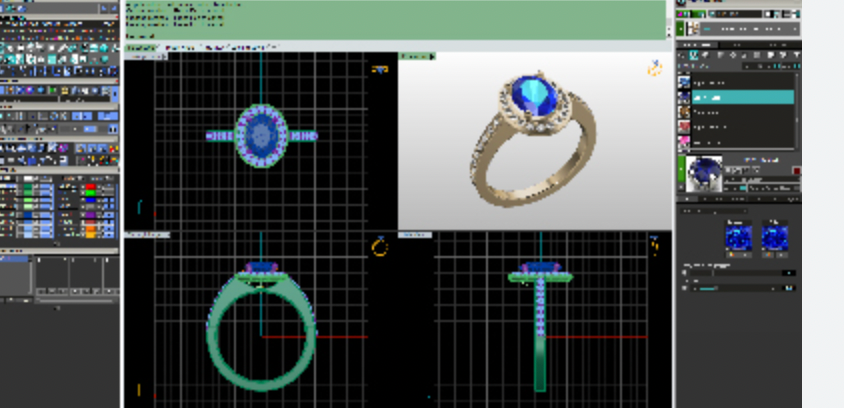This screenshot has width=844, height=408.
Task: Click the orange ring icon in Front viewport
Action: click(x=380, y=246)
